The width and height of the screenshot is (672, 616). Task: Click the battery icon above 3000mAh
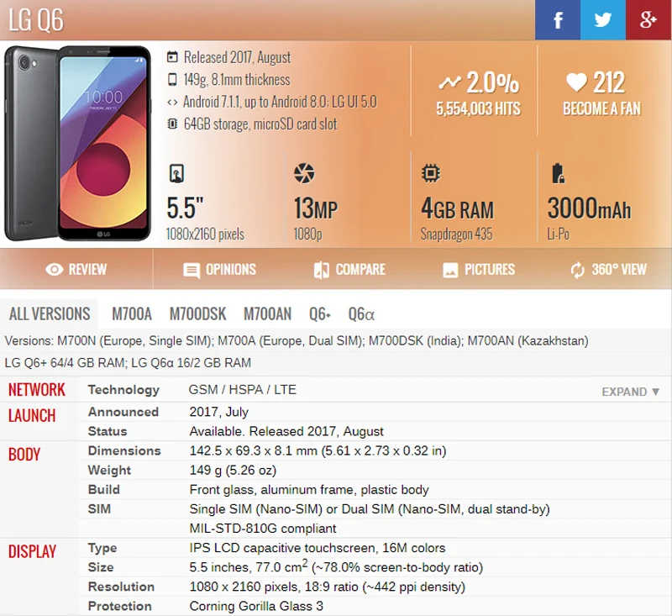click(557, 173)
